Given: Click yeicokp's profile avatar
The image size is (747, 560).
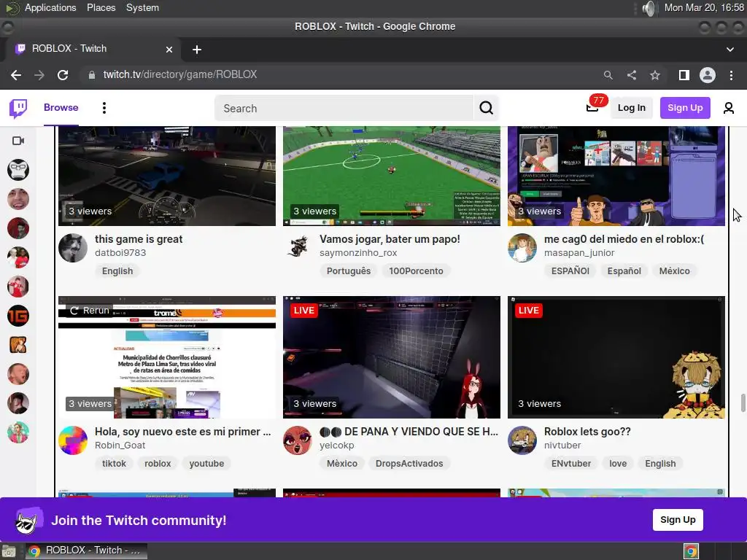Looking at the screenshot, I should pos(298,440).
